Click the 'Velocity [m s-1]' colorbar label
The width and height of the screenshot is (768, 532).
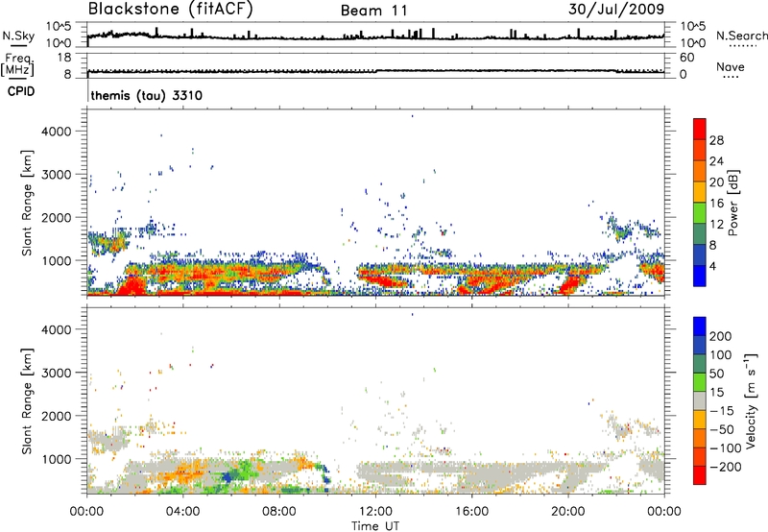click(751, 400)
